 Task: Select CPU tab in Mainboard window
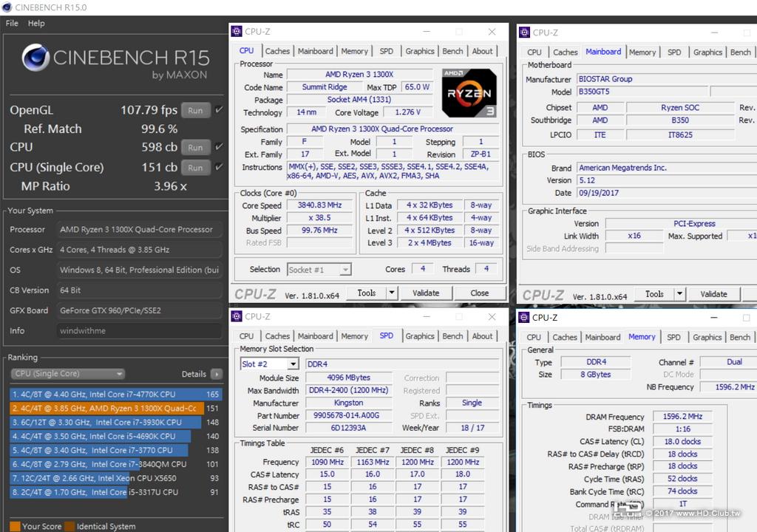click(x=534, y=52)
